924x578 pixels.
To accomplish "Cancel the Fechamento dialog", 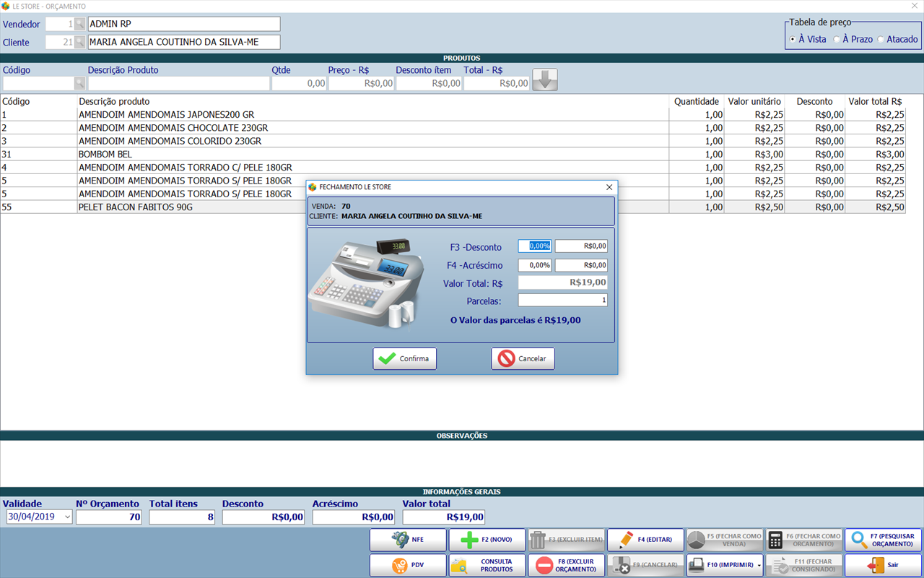I will (x=523, y=358).
